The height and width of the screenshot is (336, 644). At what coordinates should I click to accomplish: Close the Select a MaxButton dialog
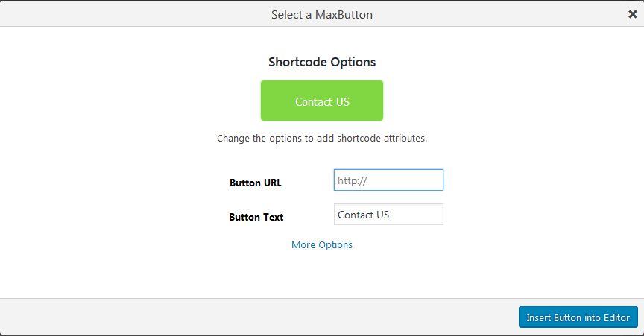click(x=633, y=14)
